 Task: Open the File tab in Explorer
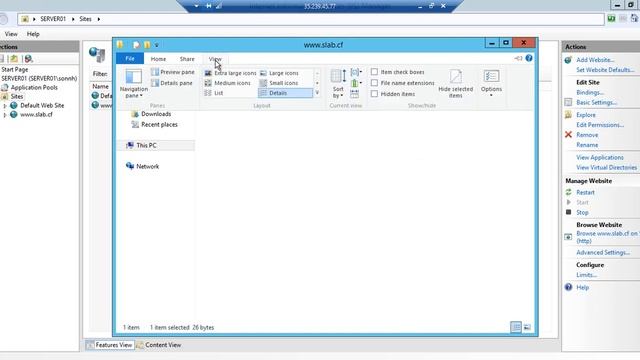(x=130, y=59)
